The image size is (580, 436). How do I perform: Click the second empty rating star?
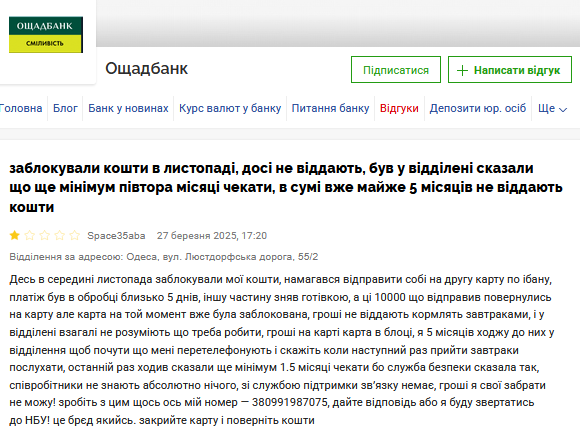30,235
